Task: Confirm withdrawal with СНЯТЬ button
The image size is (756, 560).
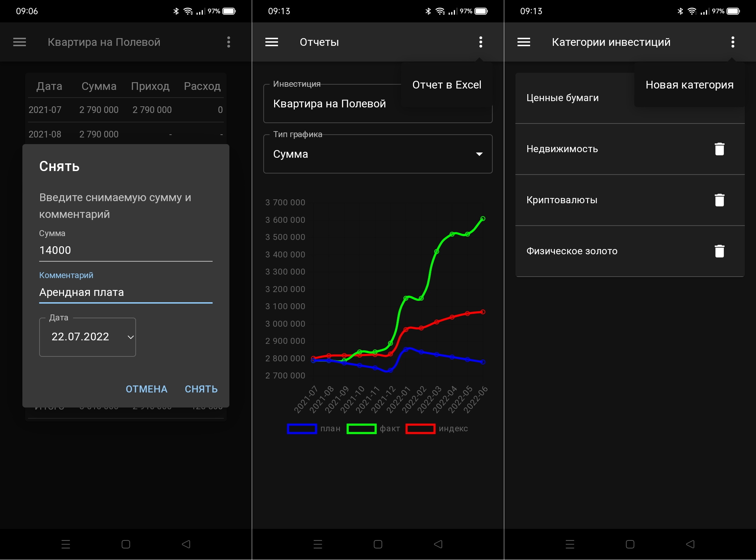Action: tap(201, 389)
